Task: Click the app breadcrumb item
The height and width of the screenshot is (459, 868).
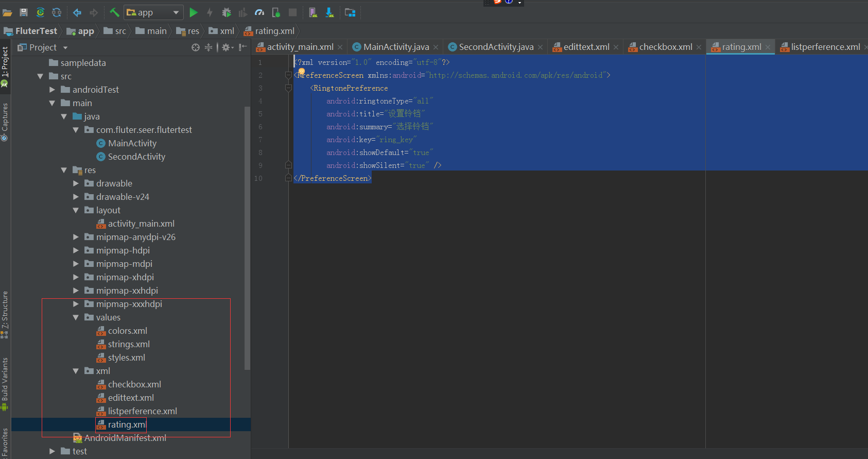Action: (80, 31)
